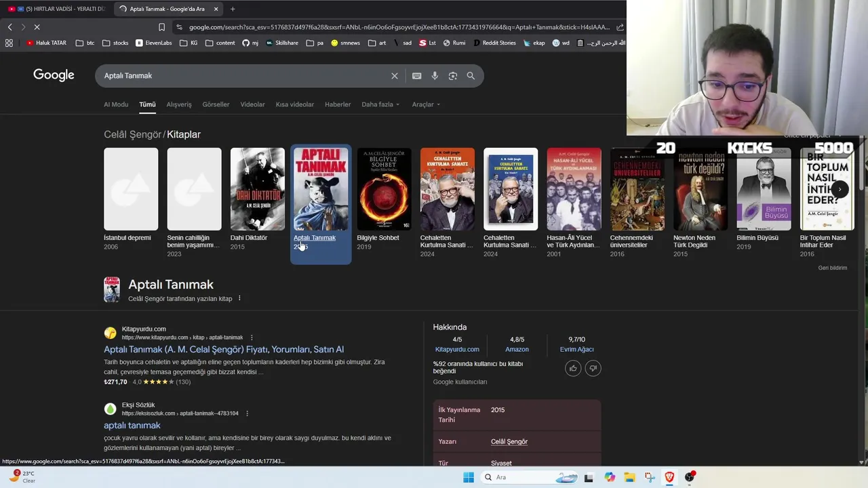Viewport: 868px width, 488px height.
Task: Open the Skillshare bookmark
Action: tap(282, 43)
